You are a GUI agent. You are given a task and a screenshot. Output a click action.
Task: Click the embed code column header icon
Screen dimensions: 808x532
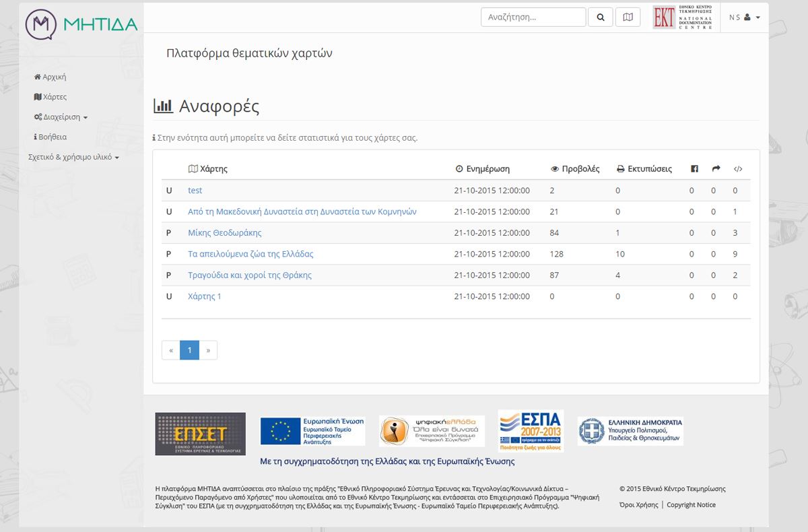click(738, 169)
